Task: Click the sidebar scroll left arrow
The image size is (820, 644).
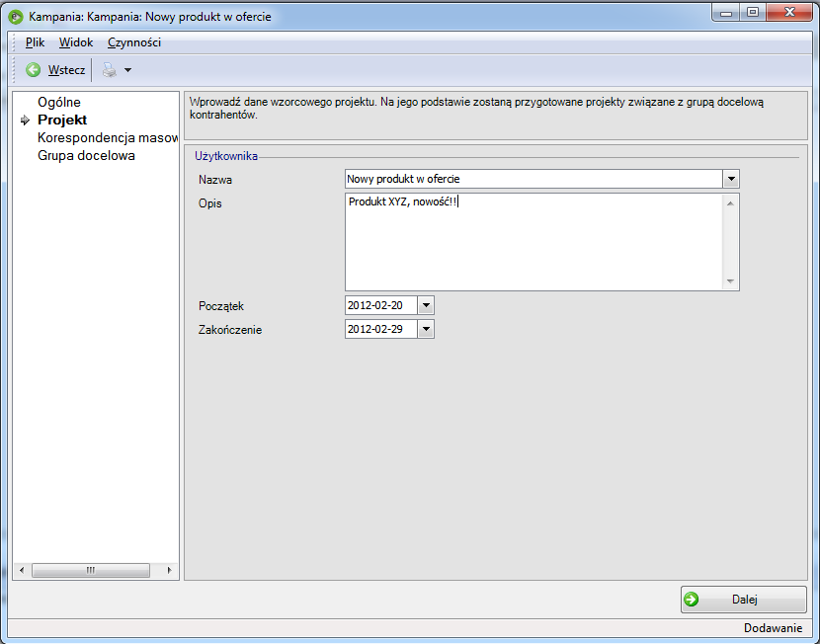Action: [x=22, y=570]
